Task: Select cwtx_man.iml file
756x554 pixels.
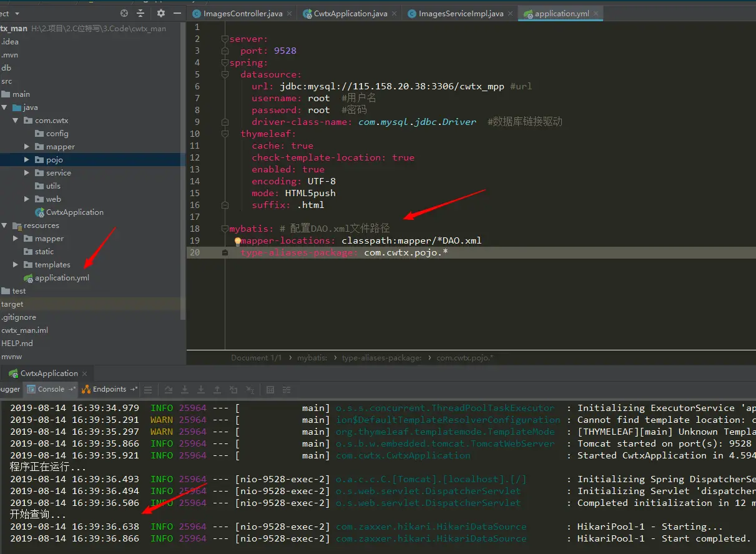Action: [24, 330]
